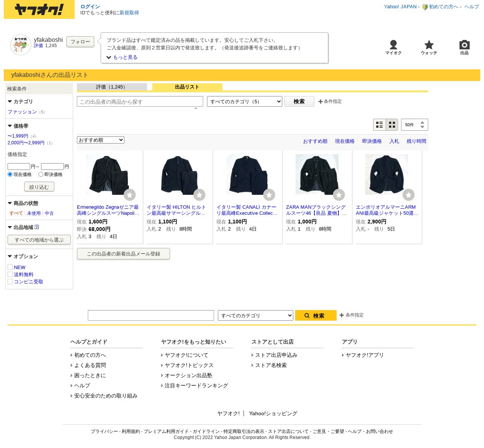This screenshot has width=484, height=448.
Task: Focus maximum price input field
Action: tap(52, 167)
